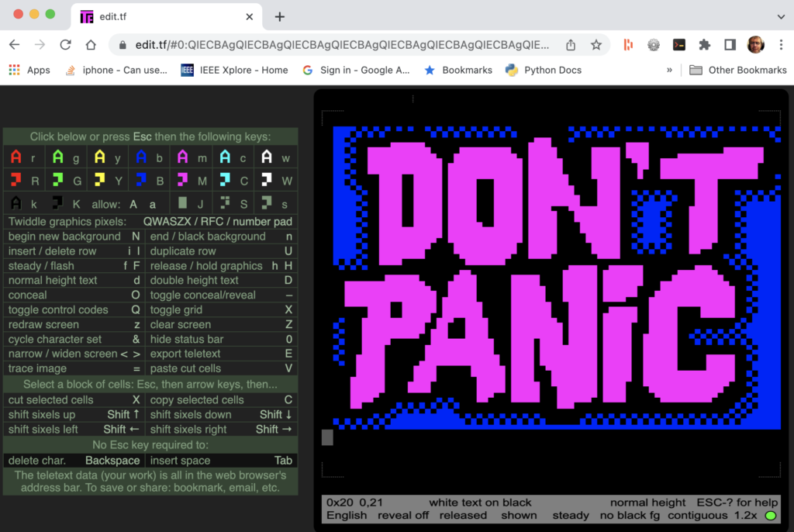Bookmark this page with star icon
The image size is (794, 532).
pos(596,45)
